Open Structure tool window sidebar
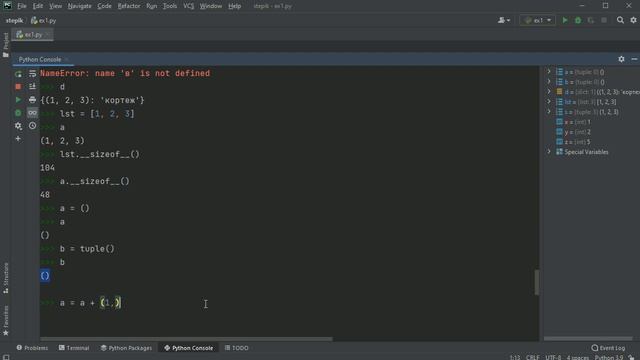 [6, 278]
